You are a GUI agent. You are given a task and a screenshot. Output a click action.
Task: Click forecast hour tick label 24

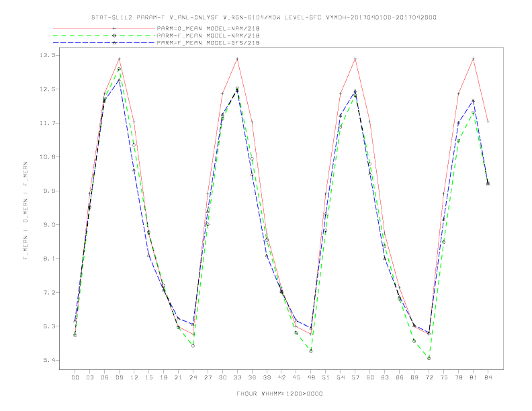tap(193, 377)
